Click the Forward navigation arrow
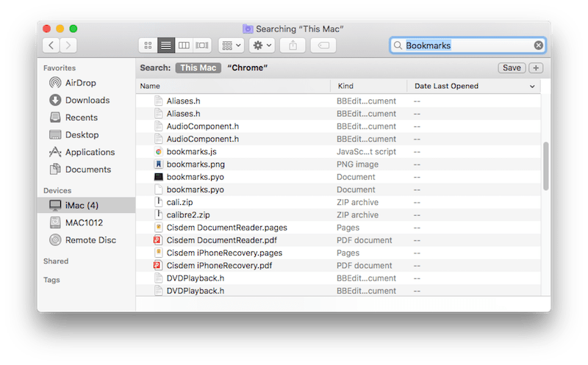The height and width of the screenshot is (365, 588). (68, 46)
